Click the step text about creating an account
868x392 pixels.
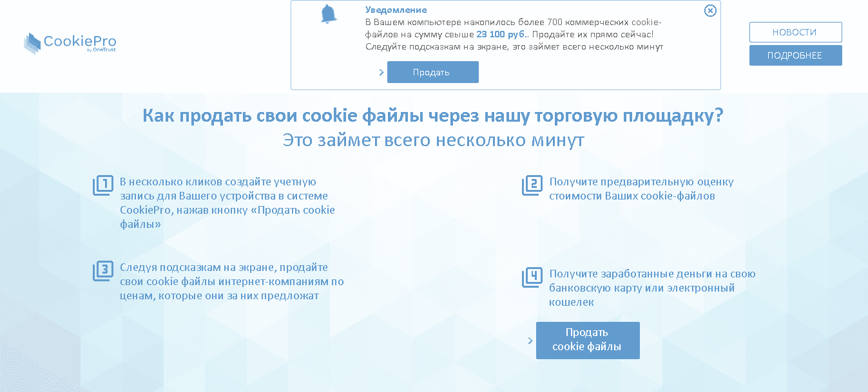226,202
